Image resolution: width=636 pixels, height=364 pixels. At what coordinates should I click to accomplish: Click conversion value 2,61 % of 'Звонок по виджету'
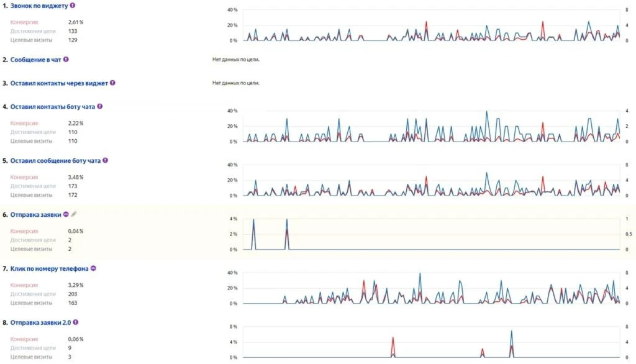(75, 22)
